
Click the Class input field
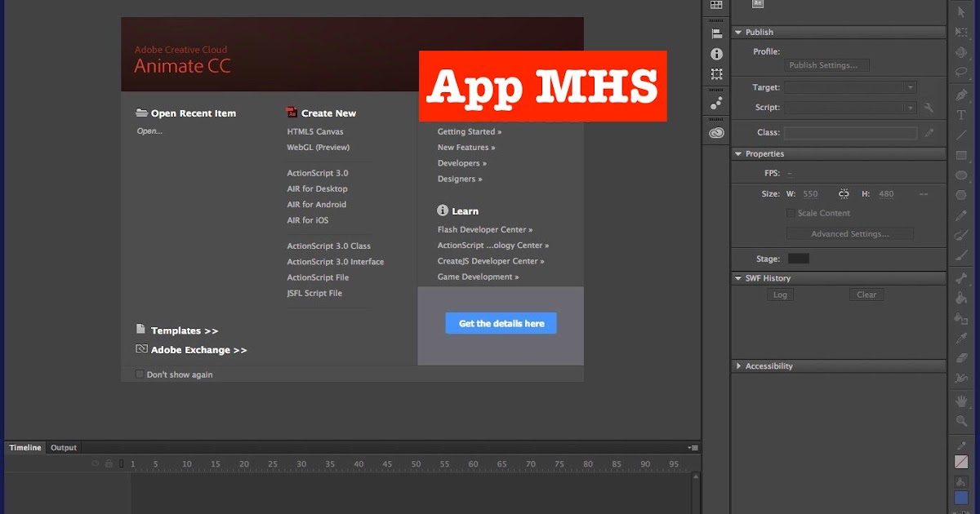850,132
